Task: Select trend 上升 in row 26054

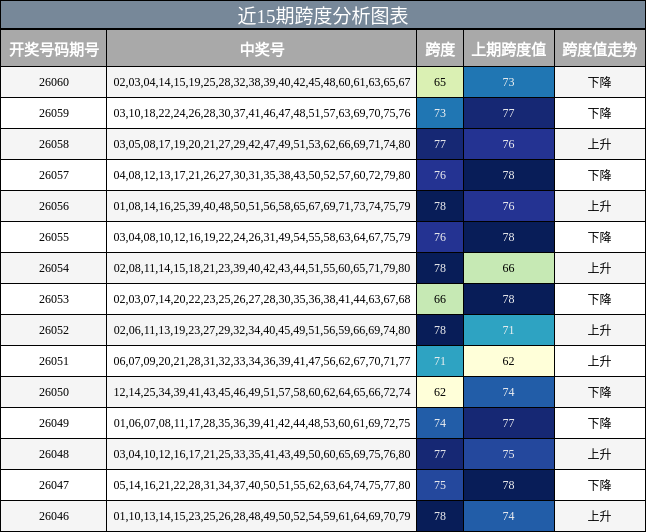Action: [x=599, y=268]
